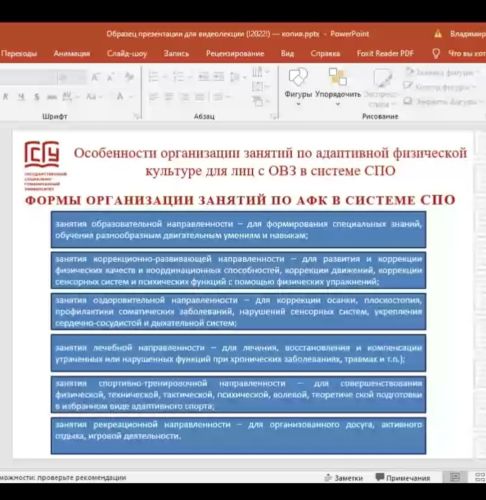Select the 'оздоровительной направленности' blue box

point(238,311)
